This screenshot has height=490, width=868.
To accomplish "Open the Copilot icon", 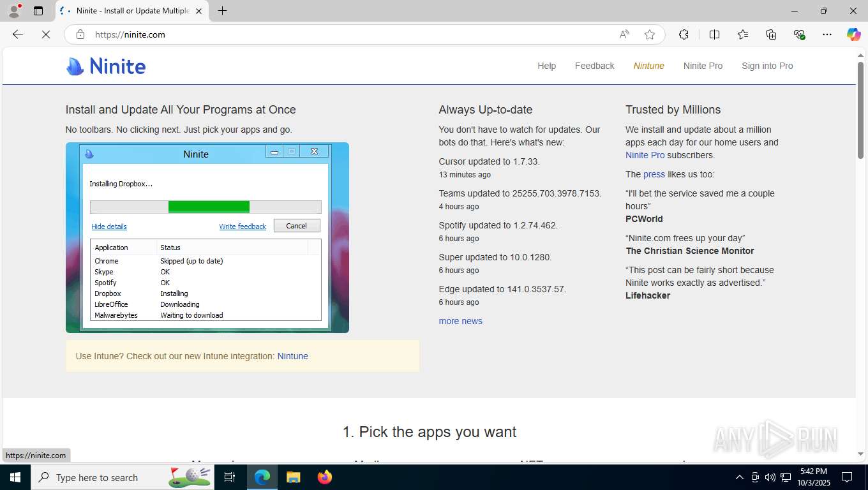I will (854, 34).
